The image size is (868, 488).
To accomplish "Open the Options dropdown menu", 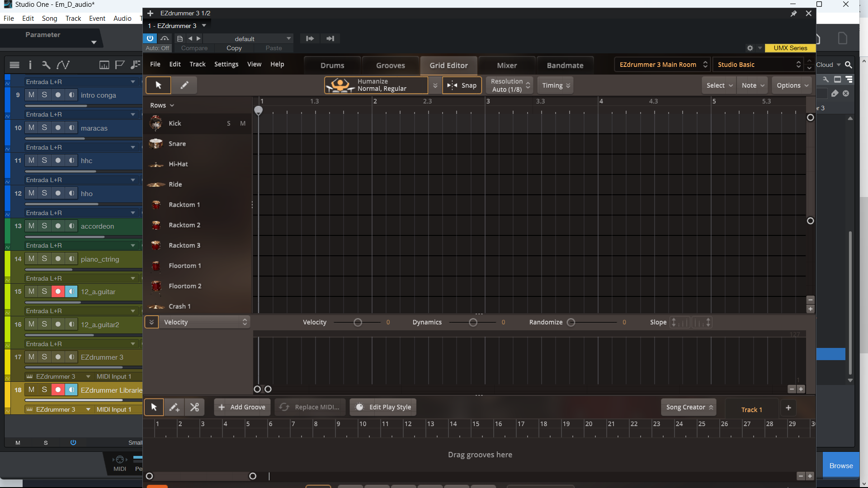I will pyautogui.click(x=792, y=85).
